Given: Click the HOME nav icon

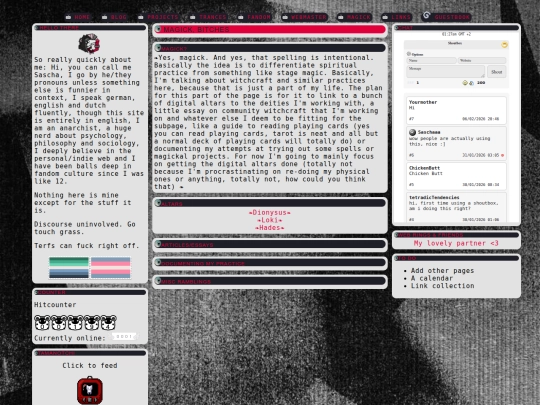Looking at the screenshot, I should coord(69,17).
